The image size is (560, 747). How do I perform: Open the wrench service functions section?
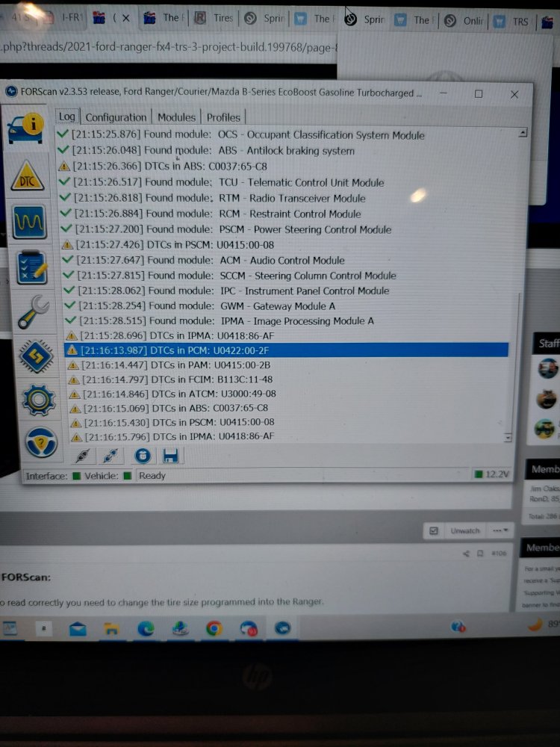pyautogui.click(x=34, y=312)
